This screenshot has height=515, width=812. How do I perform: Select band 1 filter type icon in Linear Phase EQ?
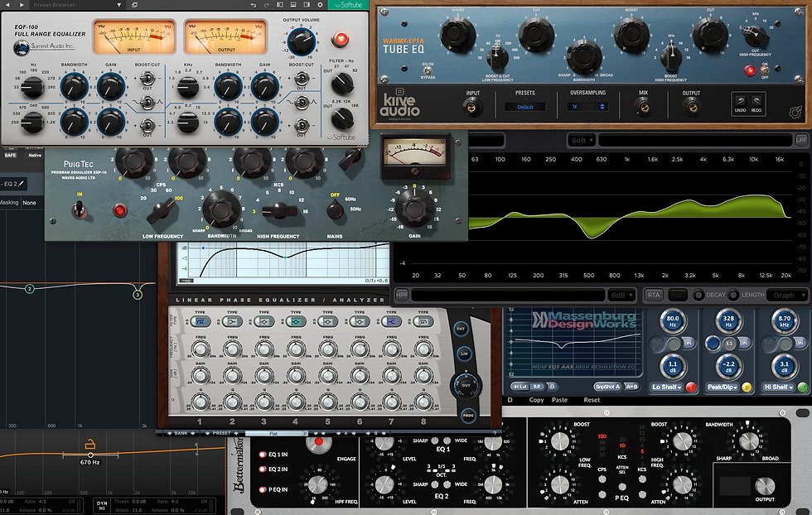click(x=201, y=321)
